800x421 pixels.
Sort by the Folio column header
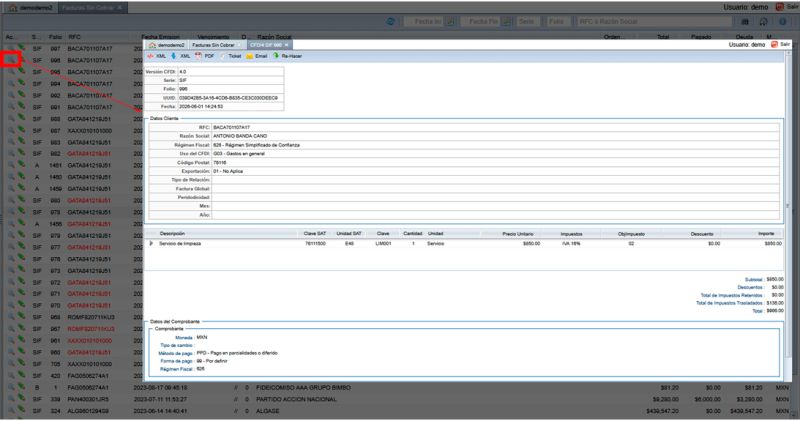(55, 37)
